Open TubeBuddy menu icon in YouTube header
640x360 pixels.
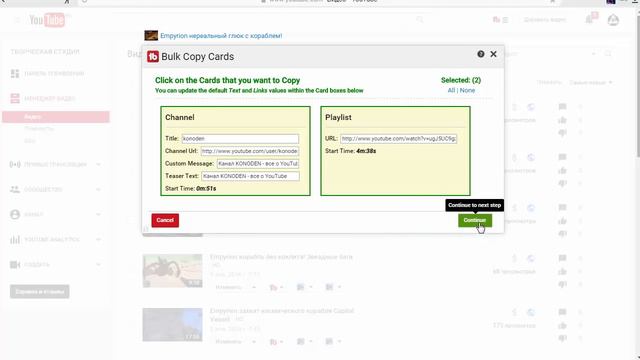point(500,20)
